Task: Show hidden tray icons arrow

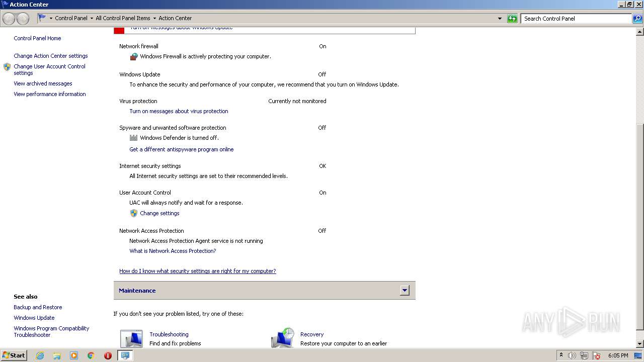Action: coord(561,355)
